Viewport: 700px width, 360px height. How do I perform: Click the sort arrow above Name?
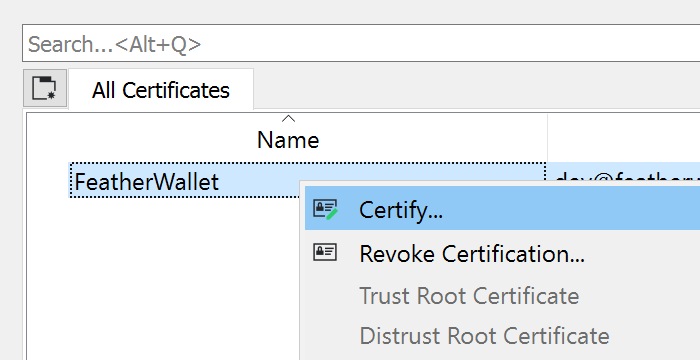(288, 119)
